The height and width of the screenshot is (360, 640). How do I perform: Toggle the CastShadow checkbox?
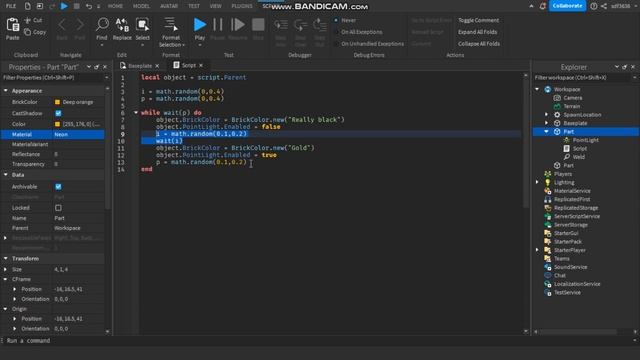coord(58,113)
